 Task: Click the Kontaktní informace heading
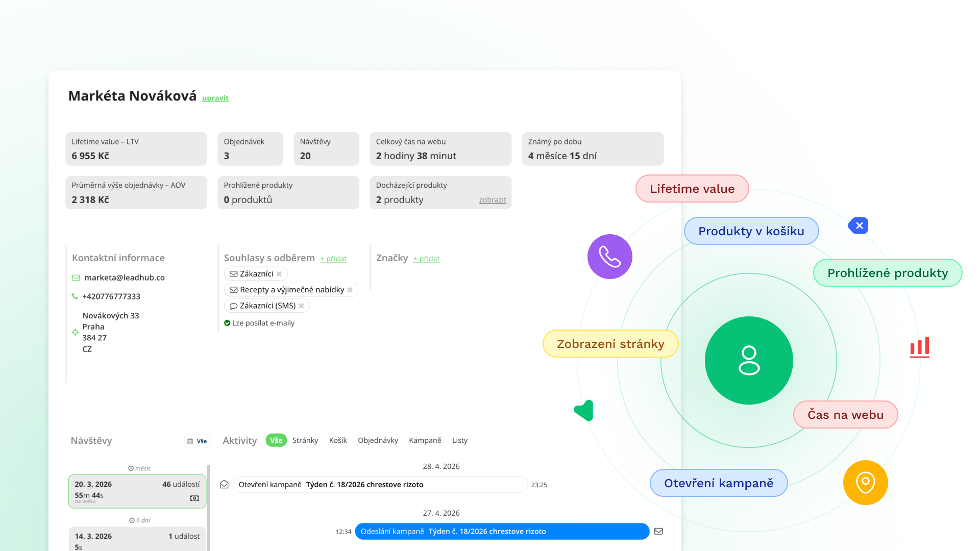(118, 258)
